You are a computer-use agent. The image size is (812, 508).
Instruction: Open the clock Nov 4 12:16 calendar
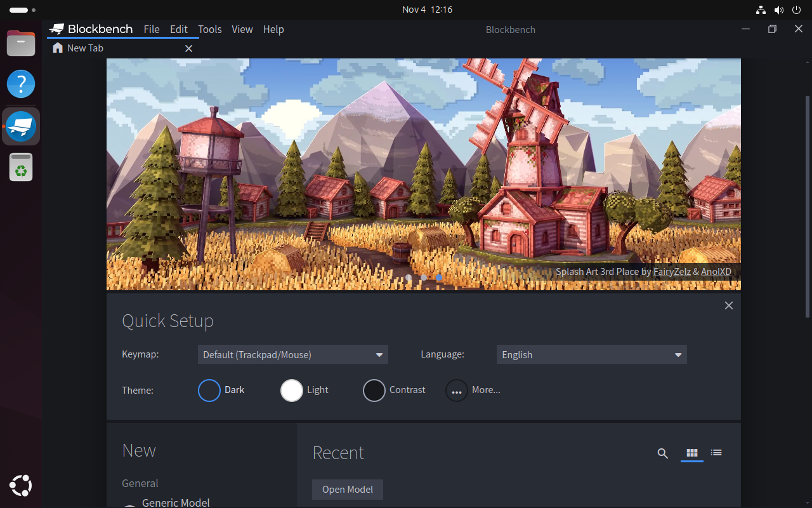(x=427, y=10)
